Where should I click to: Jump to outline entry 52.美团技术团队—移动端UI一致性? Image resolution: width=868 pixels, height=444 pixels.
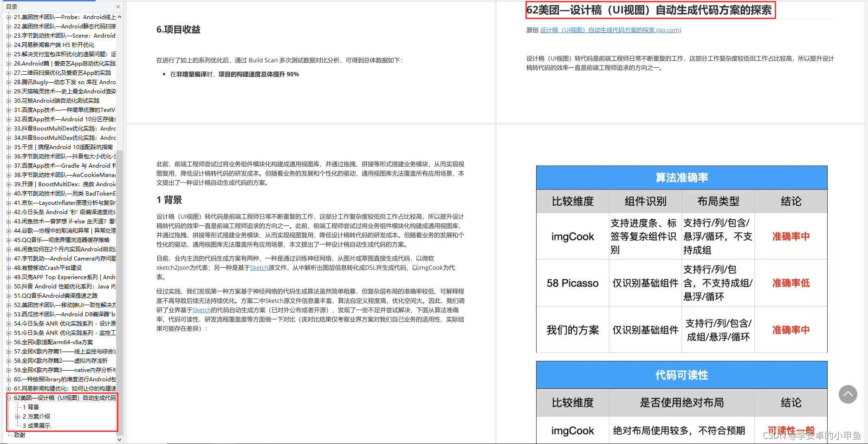tap(65, 305)
